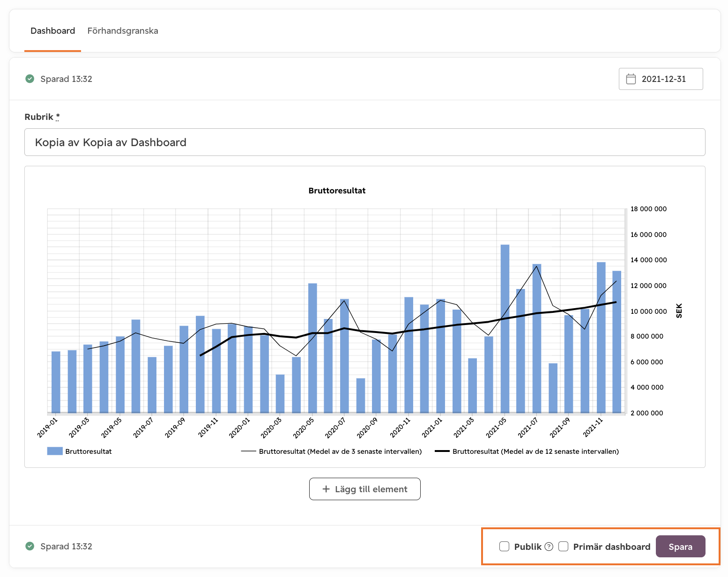The image size is (728, 577).
Task: Click the Rubrik field label
Action: point(42,117)
